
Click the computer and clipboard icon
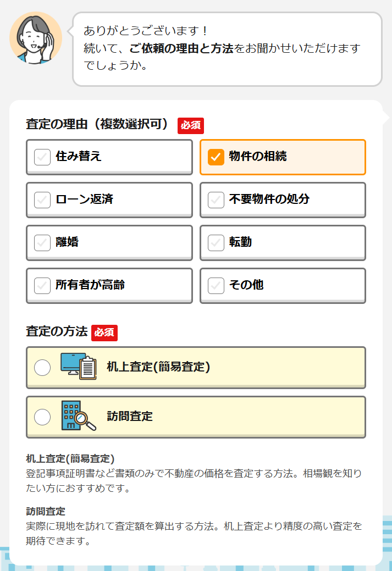pyautogui.click(x=78, y=367)
